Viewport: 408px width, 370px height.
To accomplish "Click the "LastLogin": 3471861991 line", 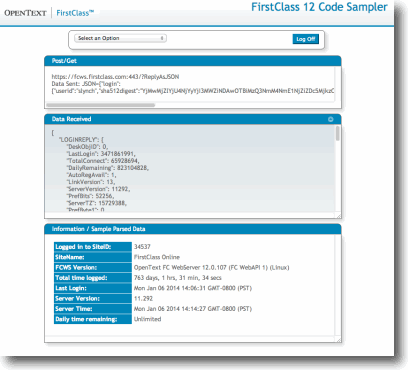I will (x=101, y=154).
